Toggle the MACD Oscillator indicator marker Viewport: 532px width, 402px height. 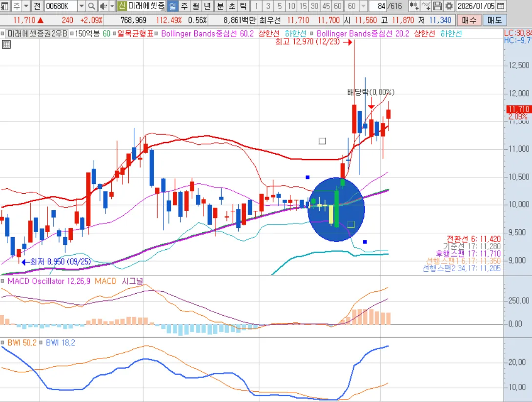(3, 281)
